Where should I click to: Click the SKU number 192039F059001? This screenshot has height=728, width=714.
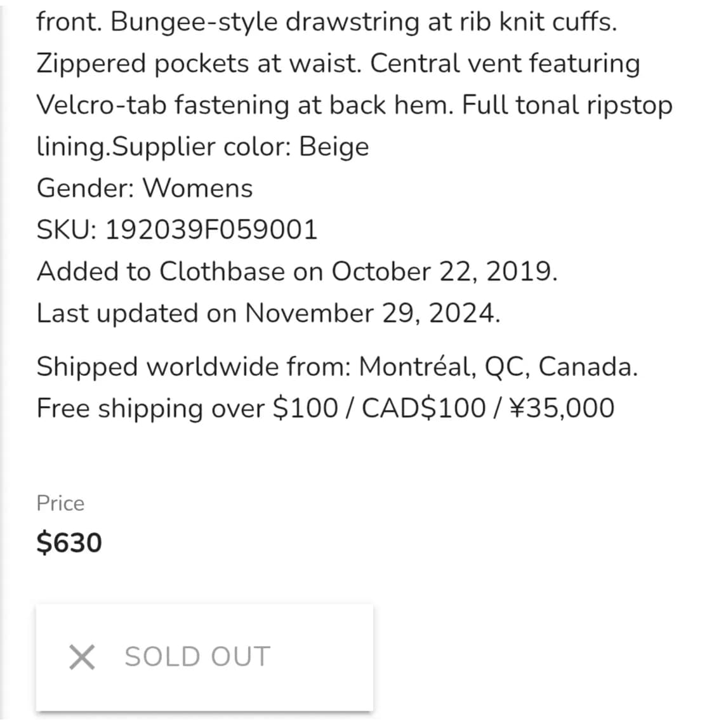pyautogui.click(x=211, y=230)
